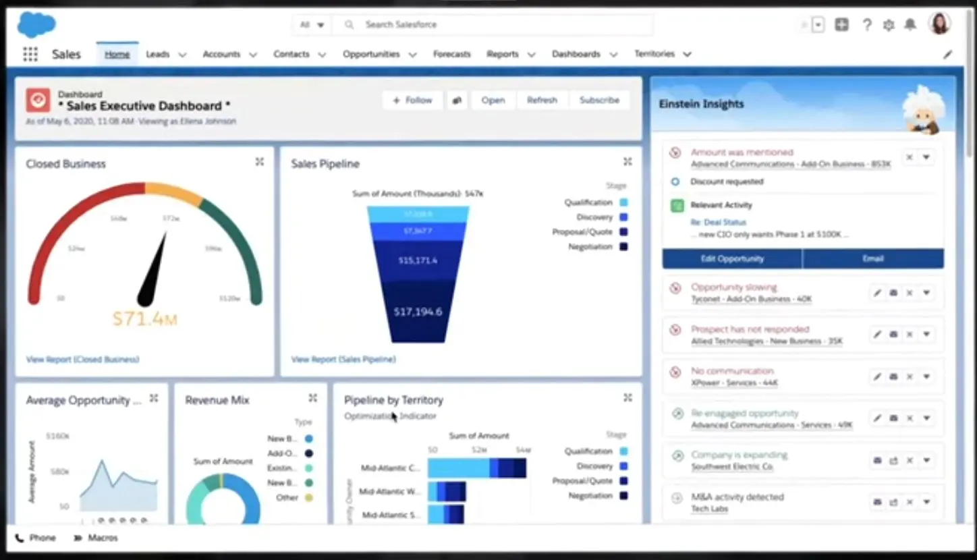Open the setup gear icon
The image size is (977, 560).
point(889,25)
